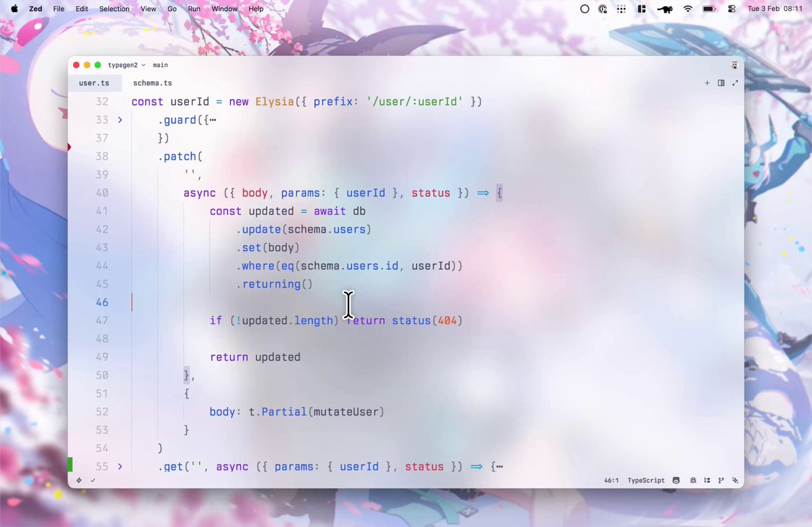Click line number 32 in the gutter
Image resolution: width=812 pixels, height=527 pixels.
(x=101, y=101)
